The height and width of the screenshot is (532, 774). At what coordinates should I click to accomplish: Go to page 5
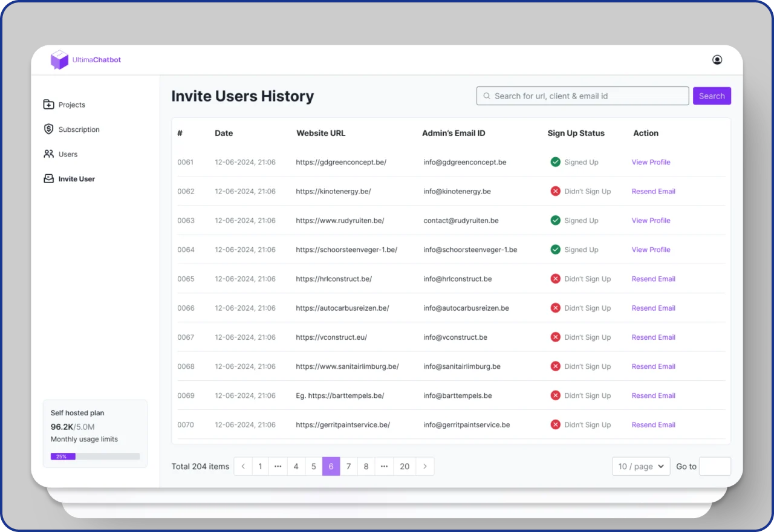click(x=313, y=466)
